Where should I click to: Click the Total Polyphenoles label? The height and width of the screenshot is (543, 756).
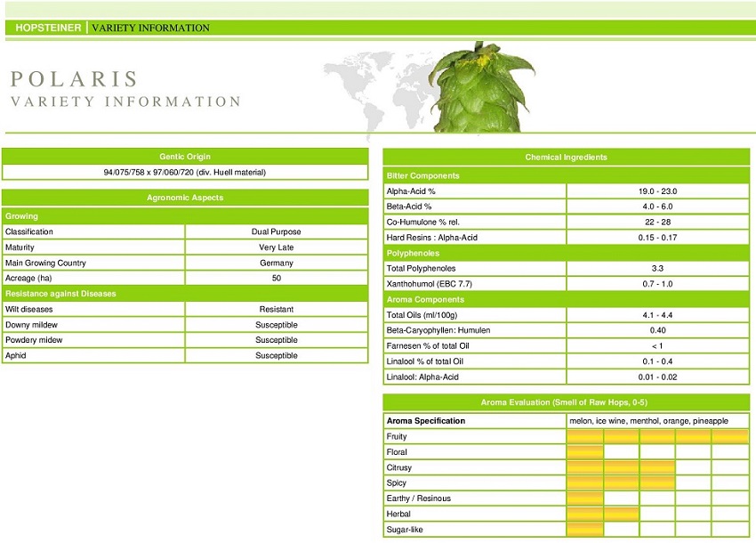point(421,268)
